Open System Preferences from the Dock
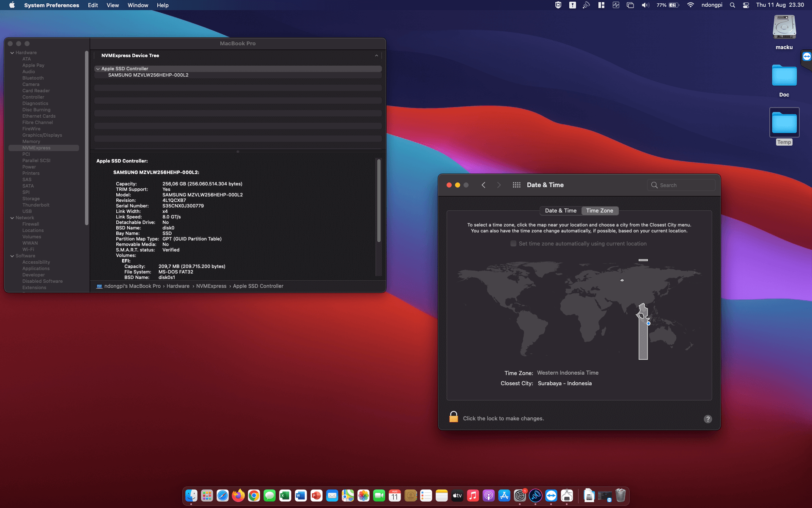The width and height of the screenshot is (812, 508). [x=519, y=495]
